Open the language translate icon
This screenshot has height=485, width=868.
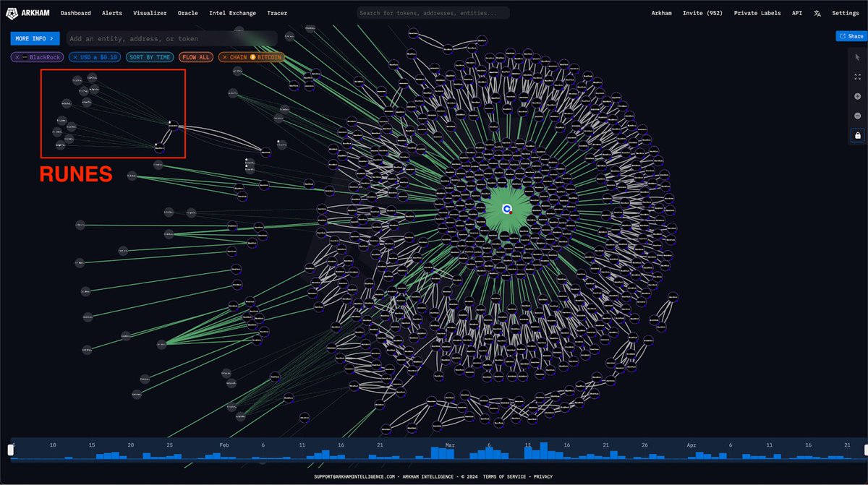[817, 13]
